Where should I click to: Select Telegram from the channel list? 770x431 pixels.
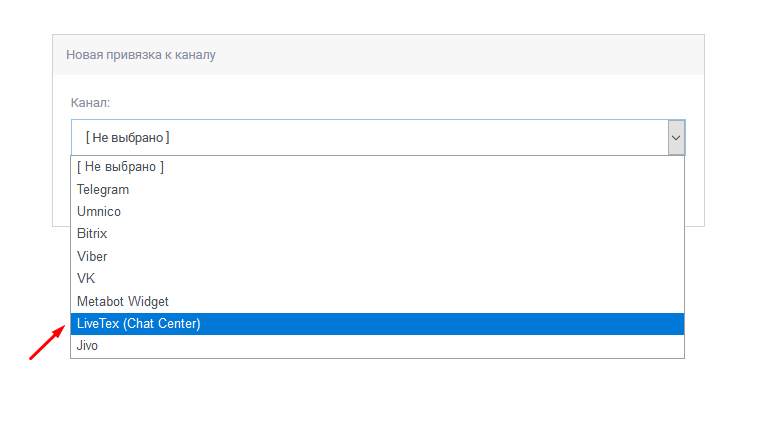coord(377,189)
